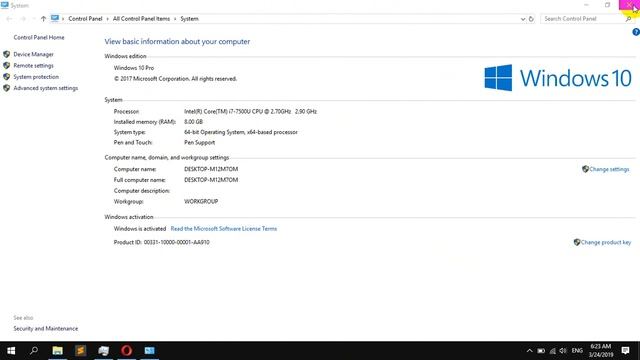Click the battery tray icon
640x360 pixels.
pos(541,351)
